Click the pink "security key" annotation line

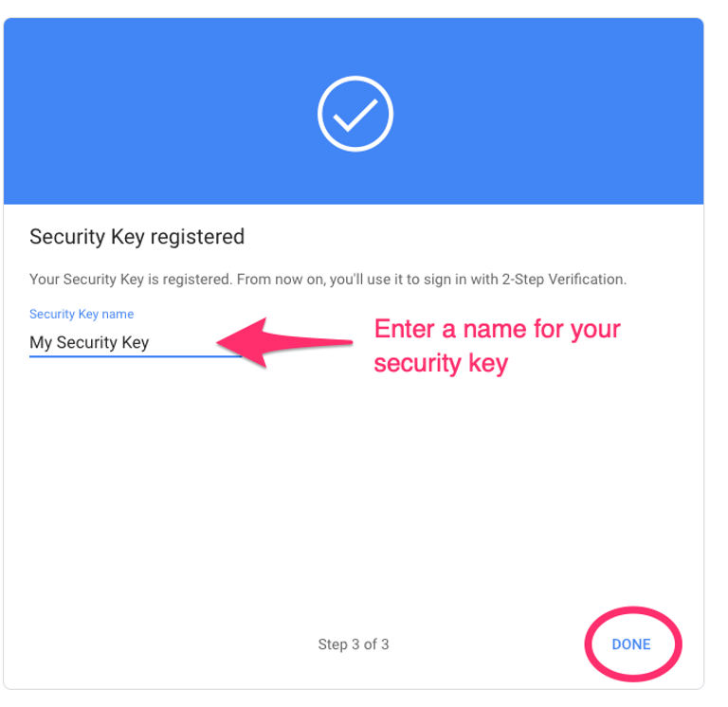pos(441,363)
